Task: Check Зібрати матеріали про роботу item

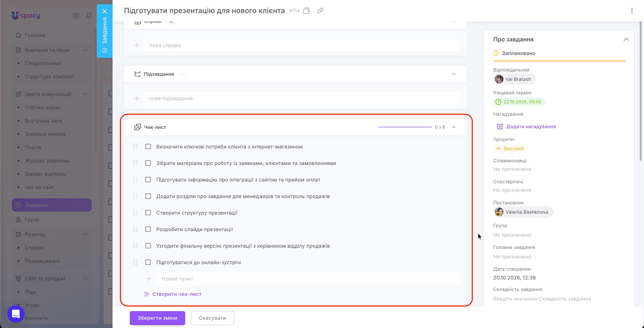Action: (x=148, y=163)
